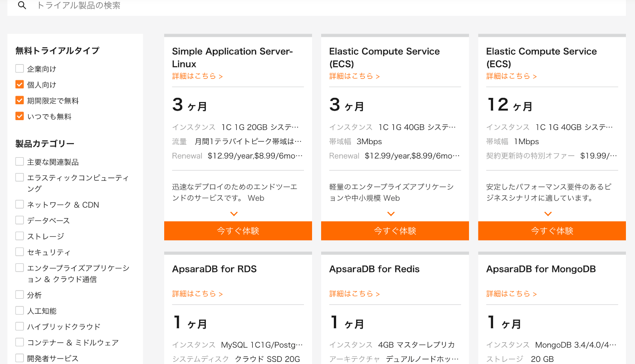The width and height of the screenshot is (635, 364).
Task: Open details link for ApsaraDB for Redis
Action: [x=354, y=294]
